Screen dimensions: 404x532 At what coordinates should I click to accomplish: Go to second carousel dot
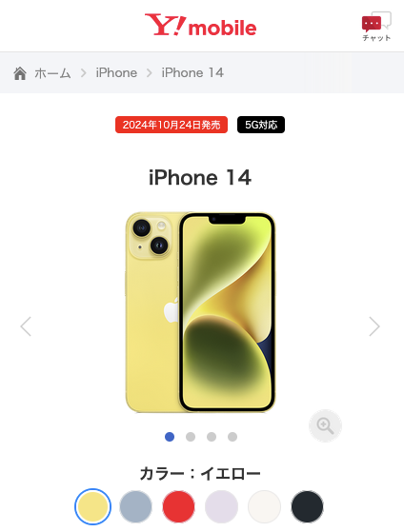click(191, 437)
